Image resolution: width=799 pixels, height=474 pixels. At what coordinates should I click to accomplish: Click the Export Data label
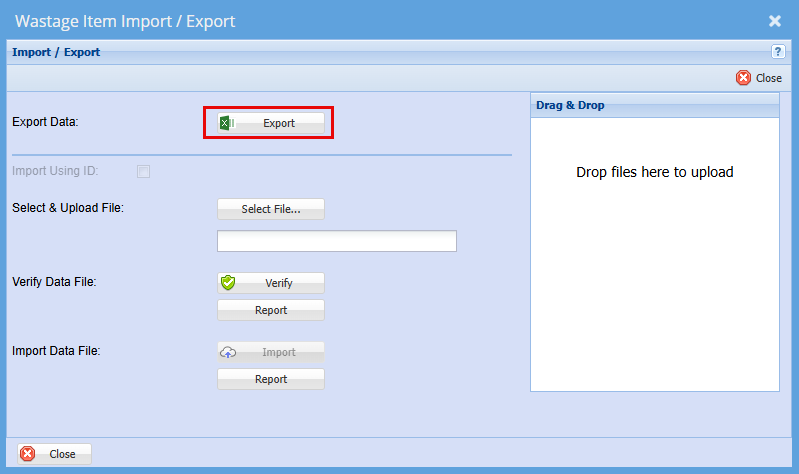[45, 122]
